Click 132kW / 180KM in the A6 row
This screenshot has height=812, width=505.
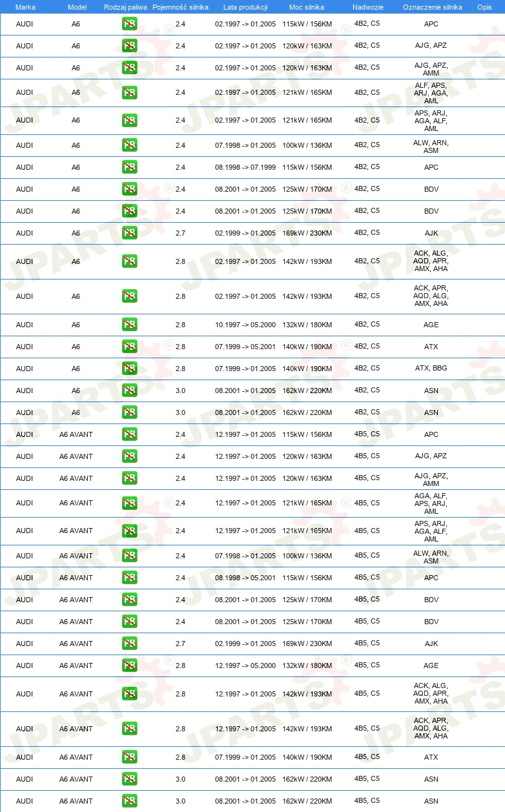(x=307, y=325)
